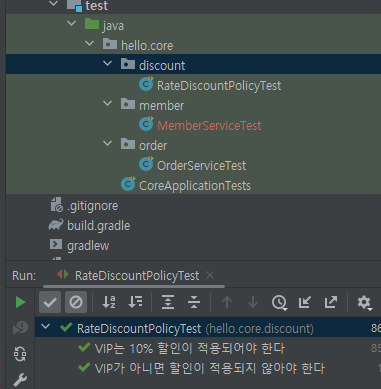
Task: Click MemberServiceTest class icon
Action: 146,124
